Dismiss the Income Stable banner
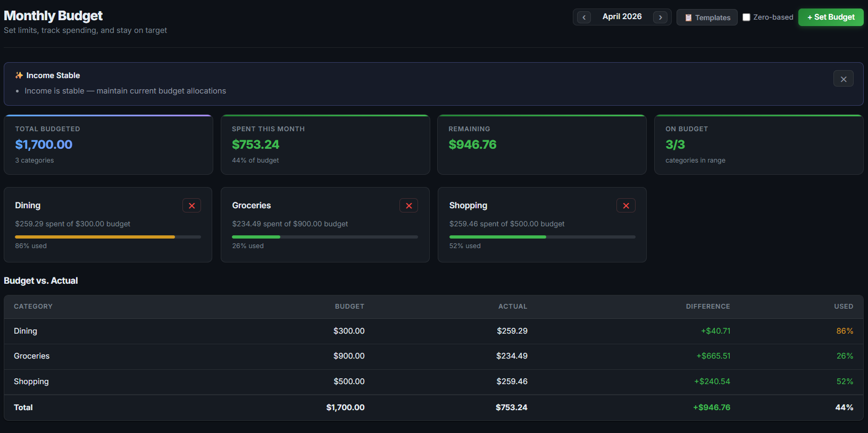Viewport: 868px width, 433px height. point(844,79)
